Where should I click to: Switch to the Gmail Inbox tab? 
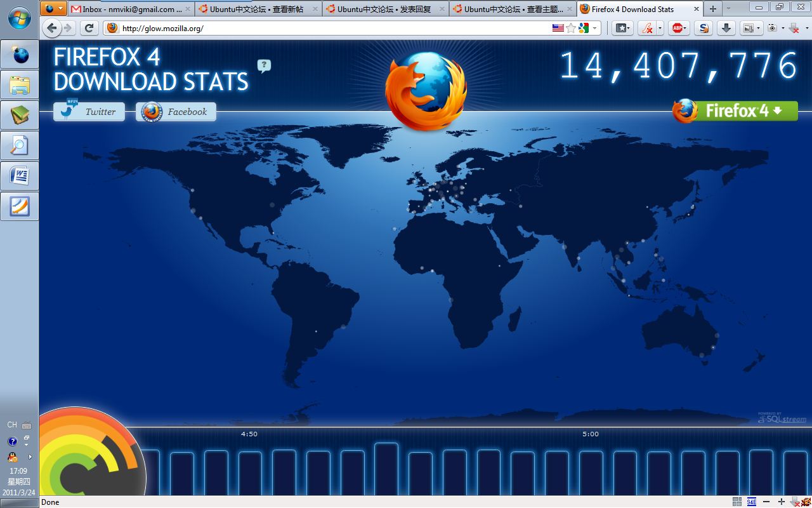point(131,9)
